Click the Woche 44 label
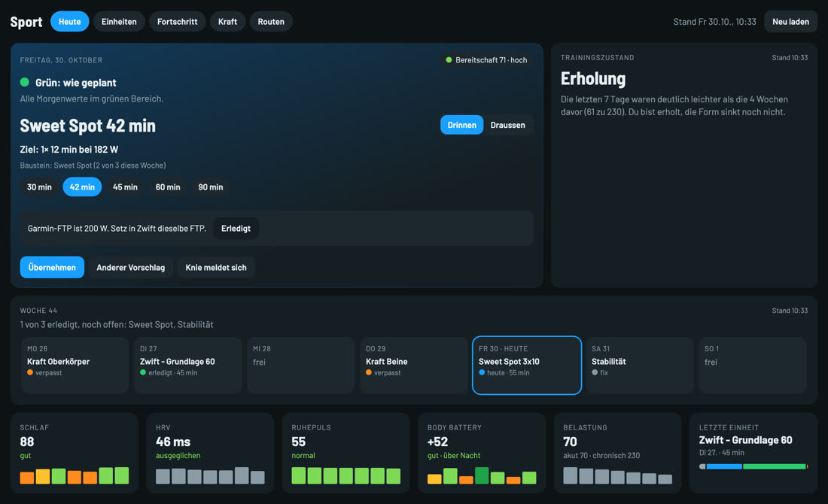828x504 pixels. pos(38,311)
